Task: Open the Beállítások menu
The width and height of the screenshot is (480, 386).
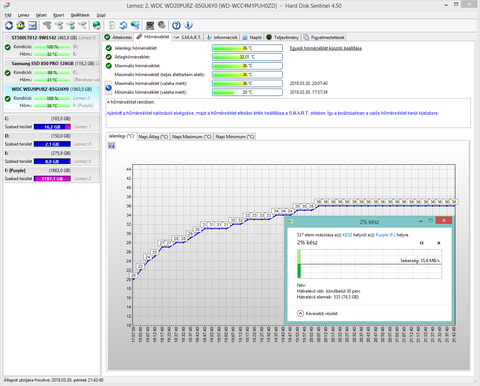Action: pyautogui.click(x=80, y=15)
